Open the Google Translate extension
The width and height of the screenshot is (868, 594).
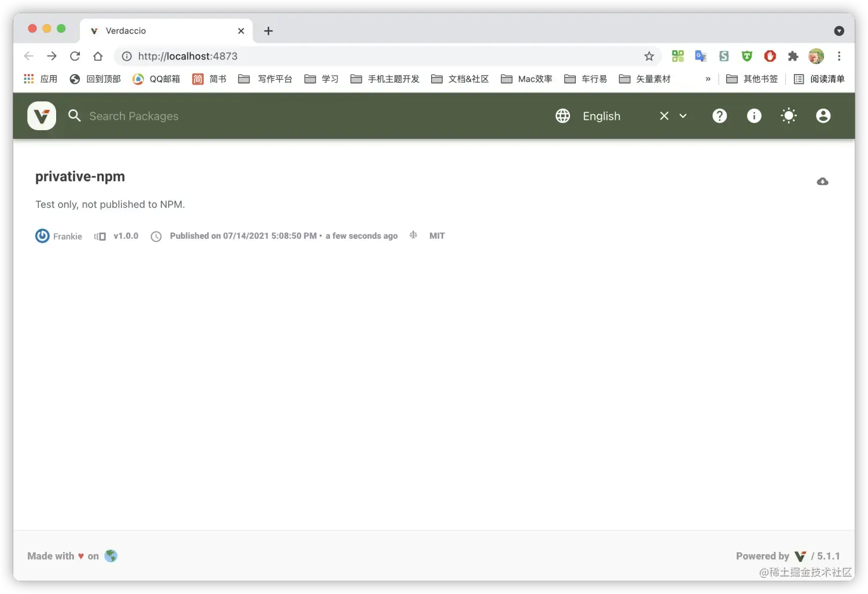pos(701,56)
